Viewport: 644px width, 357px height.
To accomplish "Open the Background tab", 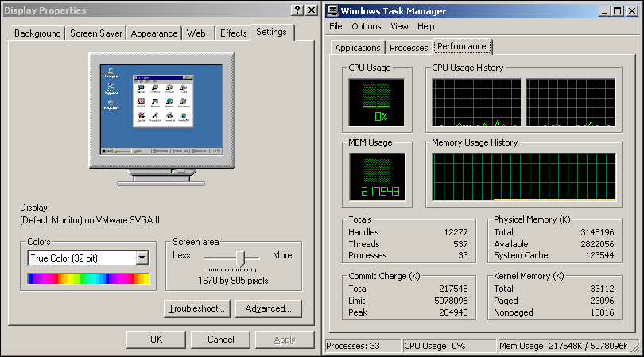I will 37,33.
